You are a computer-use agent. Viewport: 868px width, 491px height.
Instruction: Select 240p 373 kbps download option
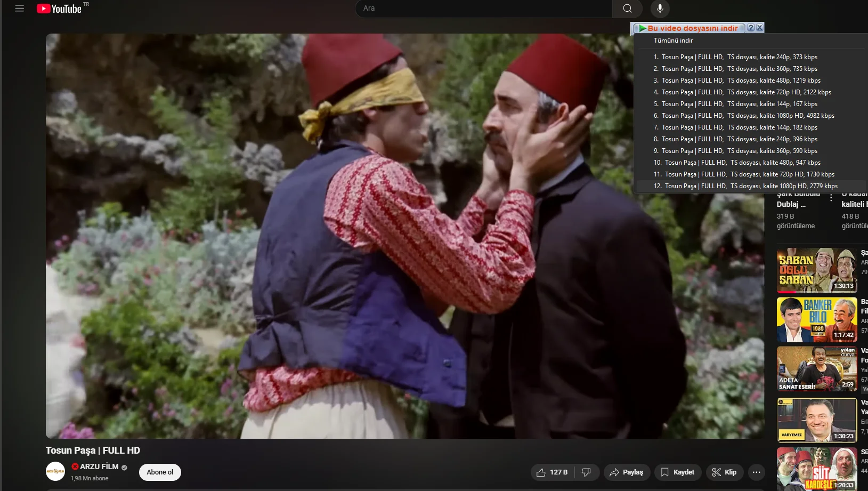point(752,57)
